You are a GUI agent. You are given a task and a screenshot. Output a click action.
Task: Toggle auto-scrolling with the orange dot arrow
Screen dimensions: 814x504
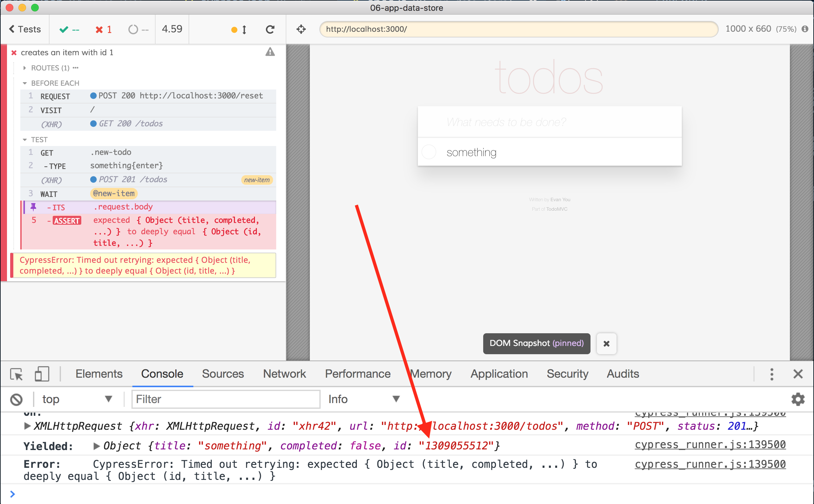pos(239,30)
